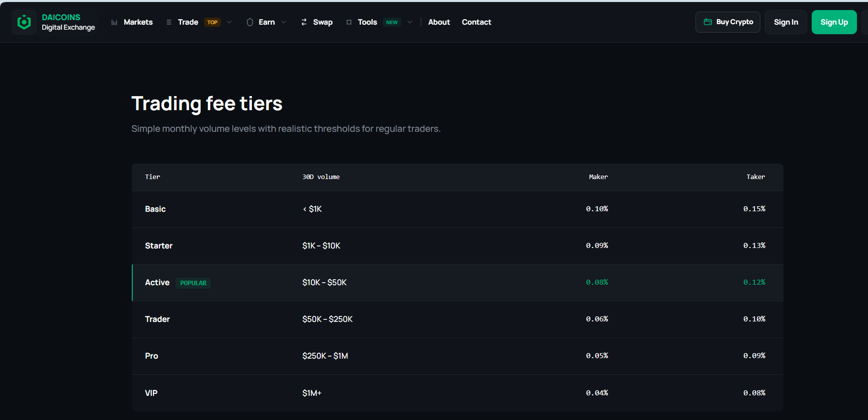The image size is (868, 420).
Task: Click the NEW badge next to Tools
Action: tap(392, 22)
